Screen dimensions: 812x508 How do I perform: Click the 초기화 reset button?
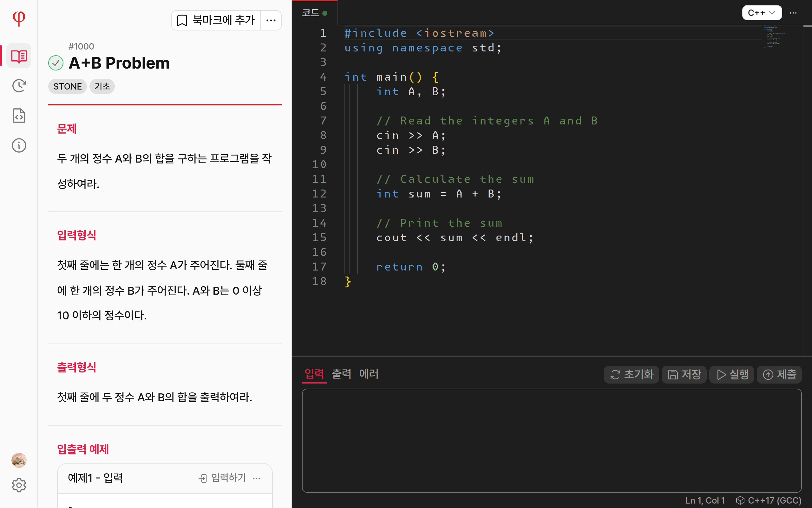tap(632, 374)
